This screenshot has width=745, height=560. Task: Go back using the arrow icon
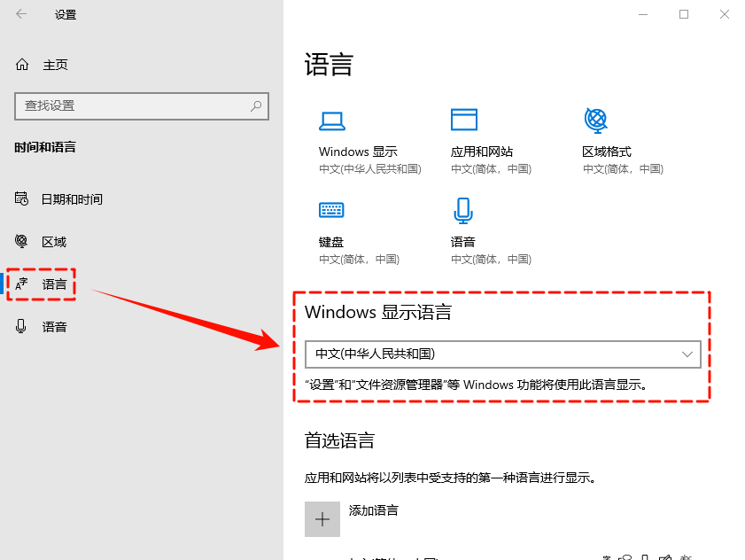19,14
